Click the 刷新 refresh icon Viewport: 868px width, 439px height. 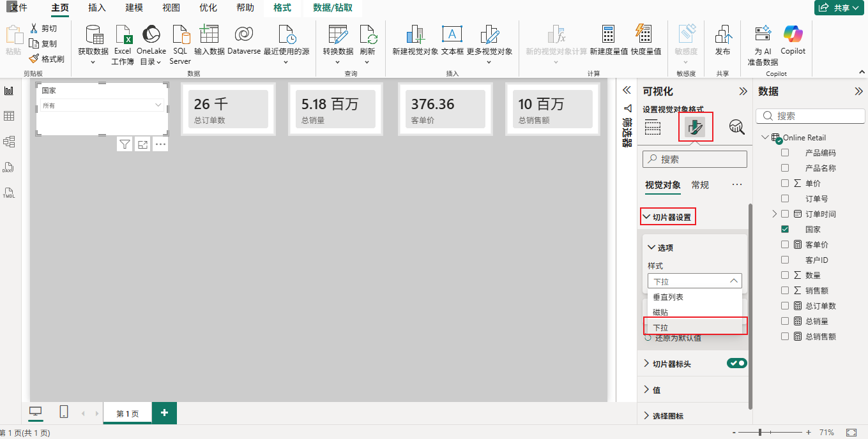point(368,34)
